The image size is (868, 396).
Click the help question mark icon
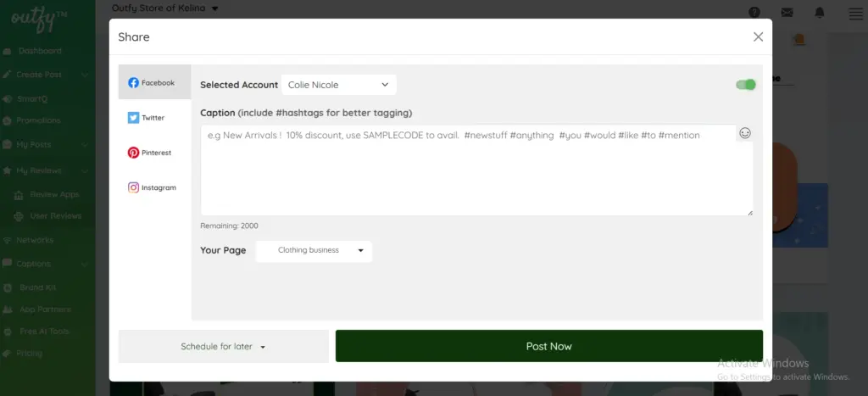point(754,13)
